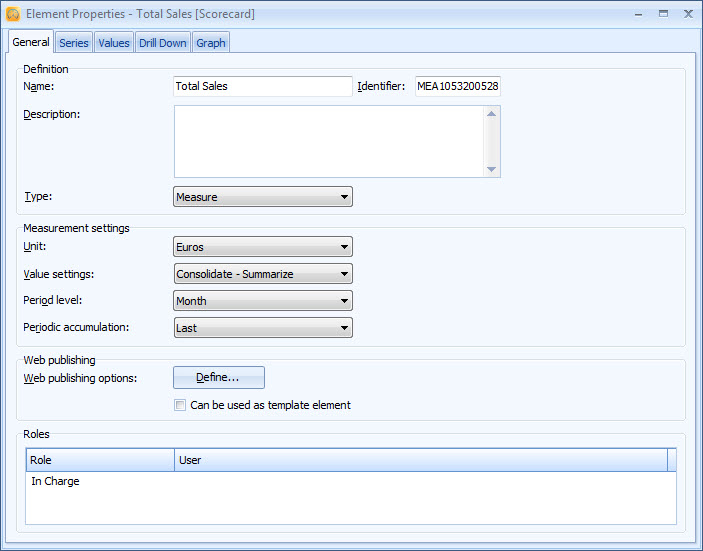Click the User column header

[x=421, y=460]
